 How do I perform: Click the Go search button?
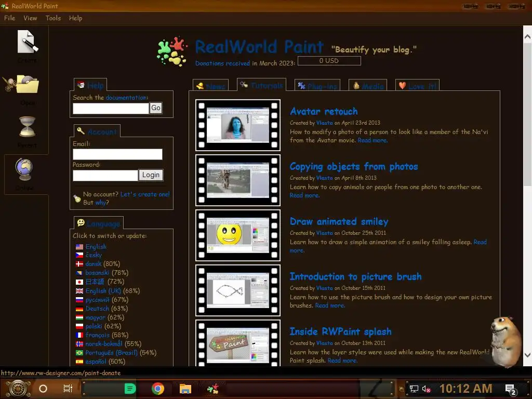[x=156, y=108]
